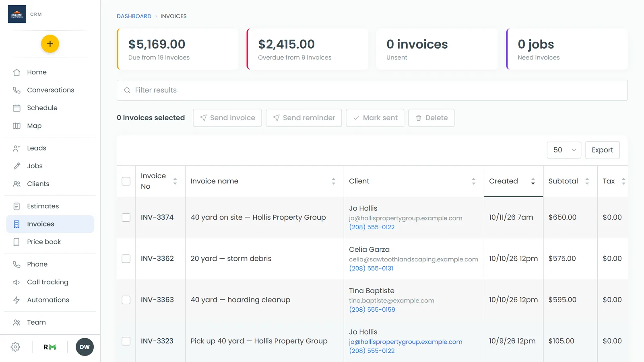This screenshot has height=362, width=644.
Task: Click the Schedule calendar icon
Action: pyautogui.click(x=17, y=108)
